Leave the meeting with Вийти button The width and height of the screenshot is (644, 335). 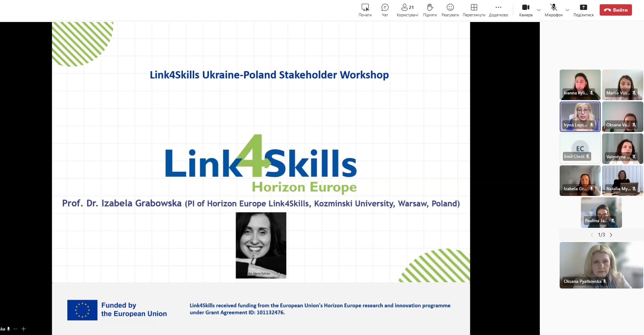(x=616, y=10)
